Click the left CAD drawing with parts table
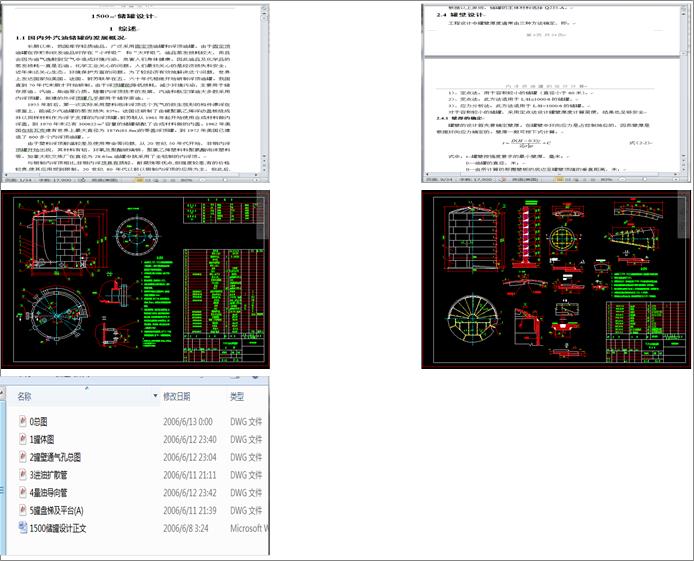The height and width of the screenshot is (561, 694). click(135, 280)
